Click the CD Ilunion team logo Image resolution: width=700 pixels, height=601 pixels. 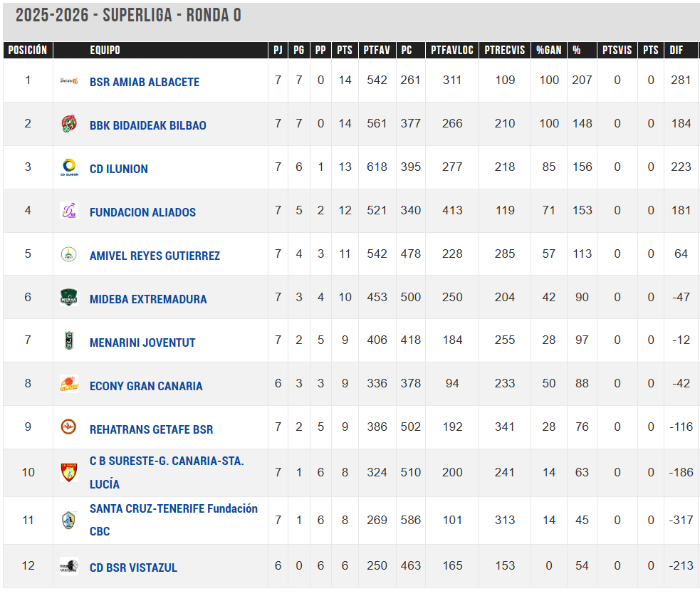(x=69, y=168)
